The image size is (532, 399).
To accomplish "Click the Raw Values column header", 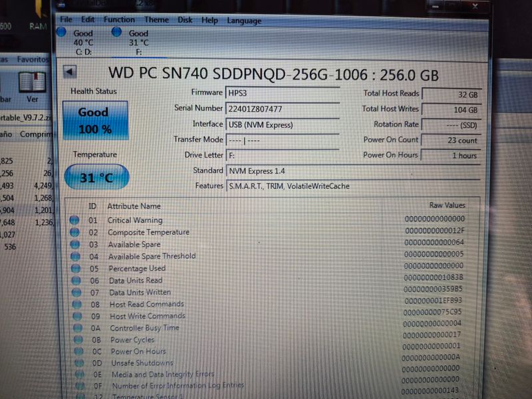I will 447,205.
